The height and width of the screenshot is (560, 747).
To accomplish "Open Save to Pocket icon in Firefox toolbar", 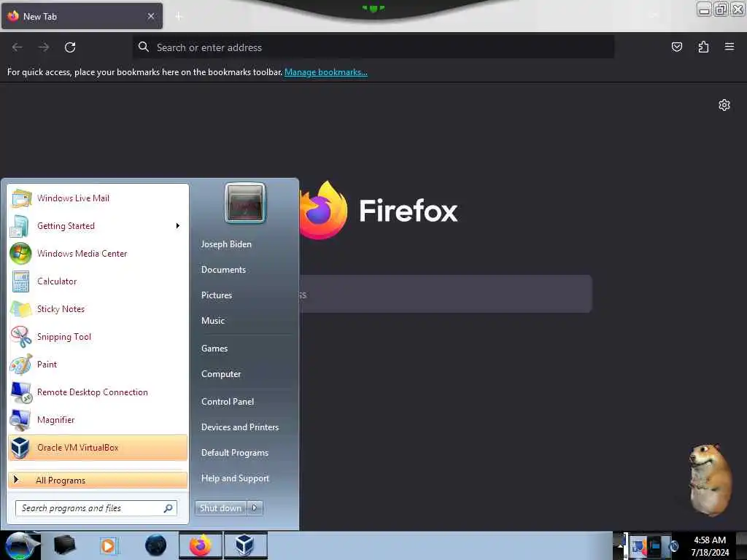I will click(x=677, y=47).
